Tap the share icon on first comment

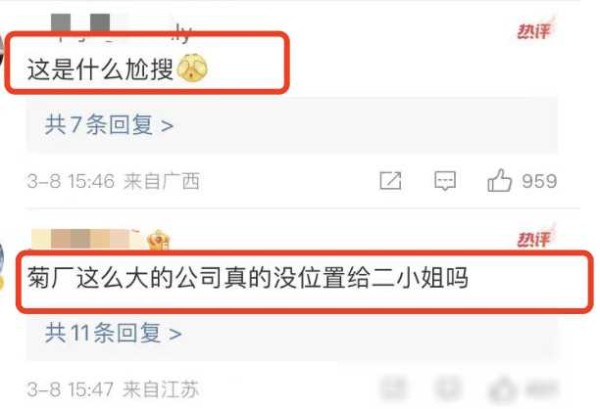coord(390,180)
